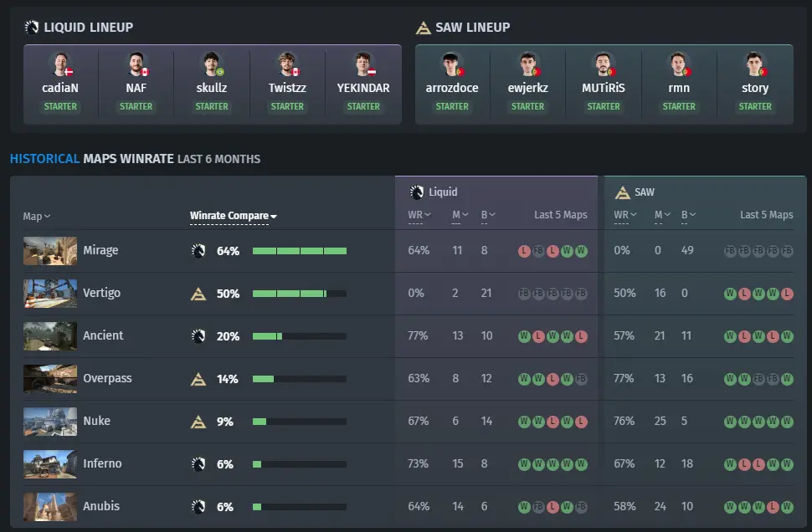This screenshot has width=812, height=532.
Task: Click the 6% compare value for Anubis
Action: point(224,507)
